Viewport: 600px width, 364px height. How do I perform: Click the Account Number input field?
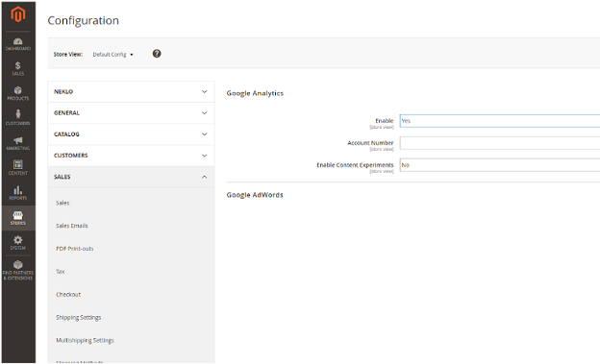(x=500, y=143)
